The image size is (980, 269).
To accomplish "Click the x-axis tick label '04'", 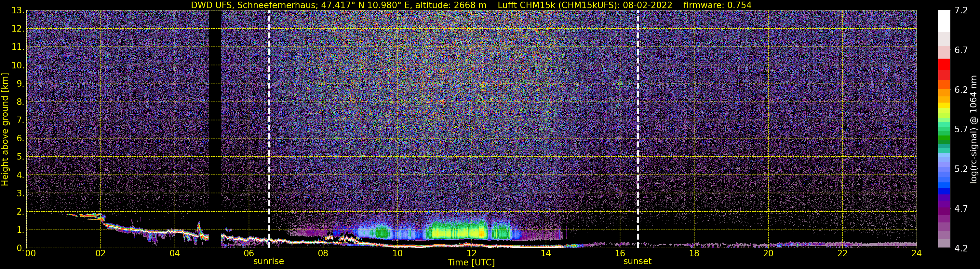I will point(175,254).
